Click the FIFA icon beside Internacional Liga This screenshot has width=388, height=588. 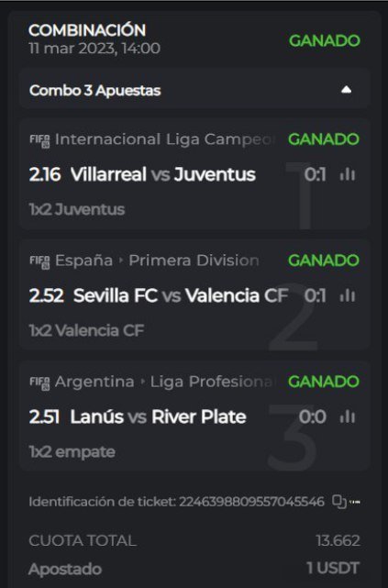[x=39, y=140]
